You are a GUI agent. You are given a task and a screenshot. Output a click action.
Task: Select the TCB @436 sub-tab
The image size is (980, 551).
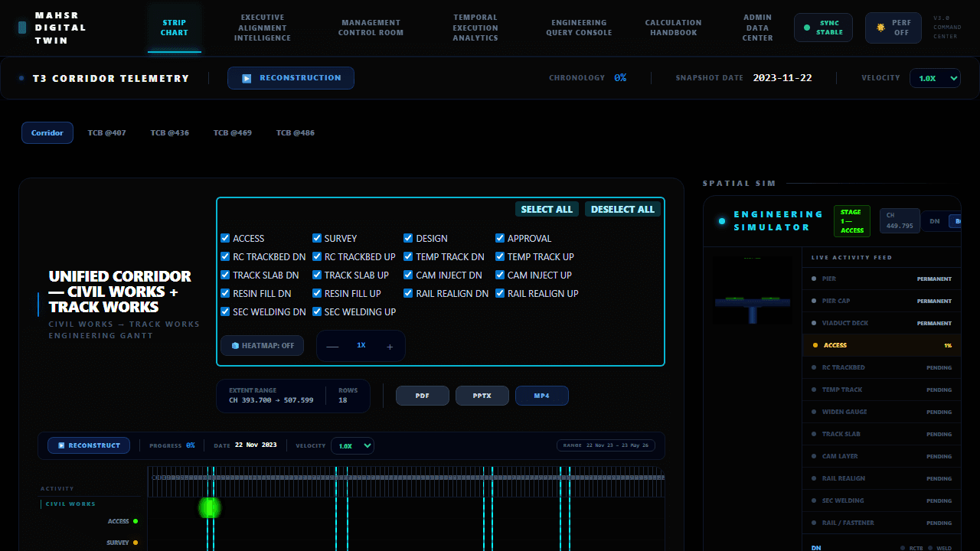169,133
